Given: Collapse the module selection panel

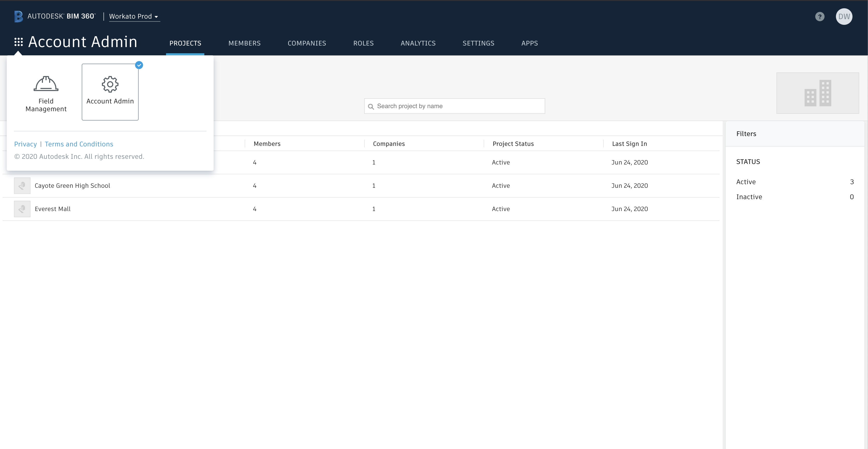Looking at the screenshot, I should coord(19,41).
